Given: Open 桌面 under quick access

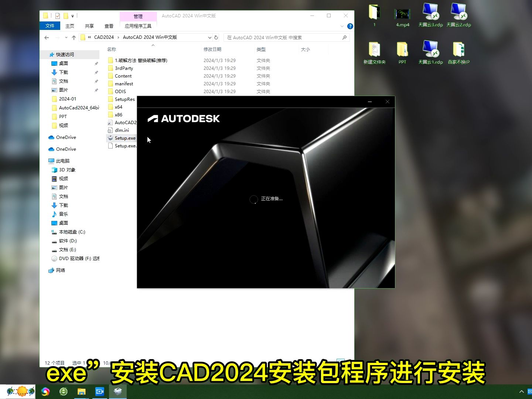Looking at the screenshot, I should (64, 63).
